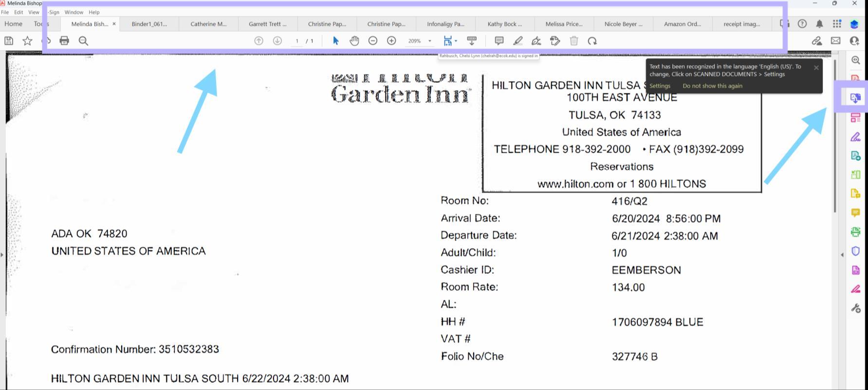
Task: Switch to the Binder1_061 document tab
Action: pos(149,24)
